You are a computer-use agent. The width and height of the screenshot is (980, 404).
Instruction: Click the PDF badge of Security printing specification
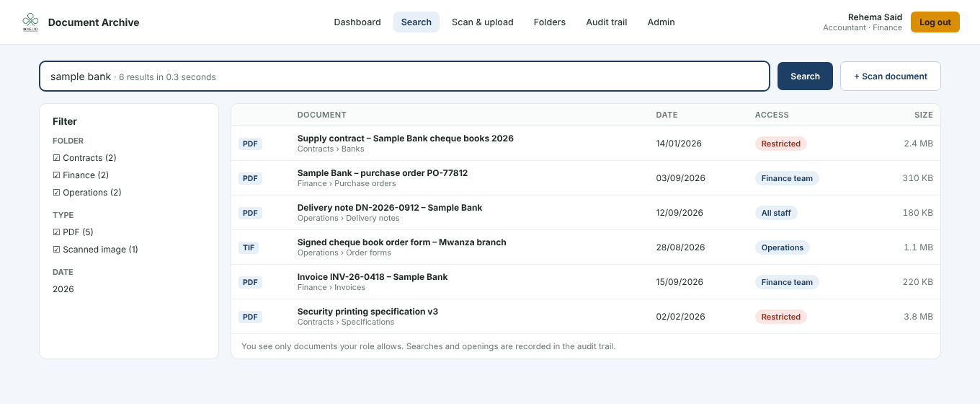pyautogui.click(x=250, y=317)
